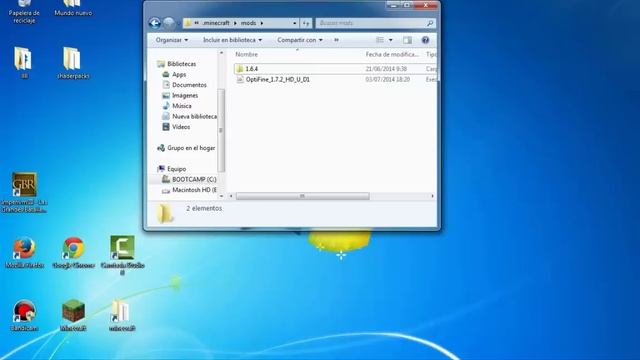
Task: Select the shaderpacks desktop folder
Action: 73,63
